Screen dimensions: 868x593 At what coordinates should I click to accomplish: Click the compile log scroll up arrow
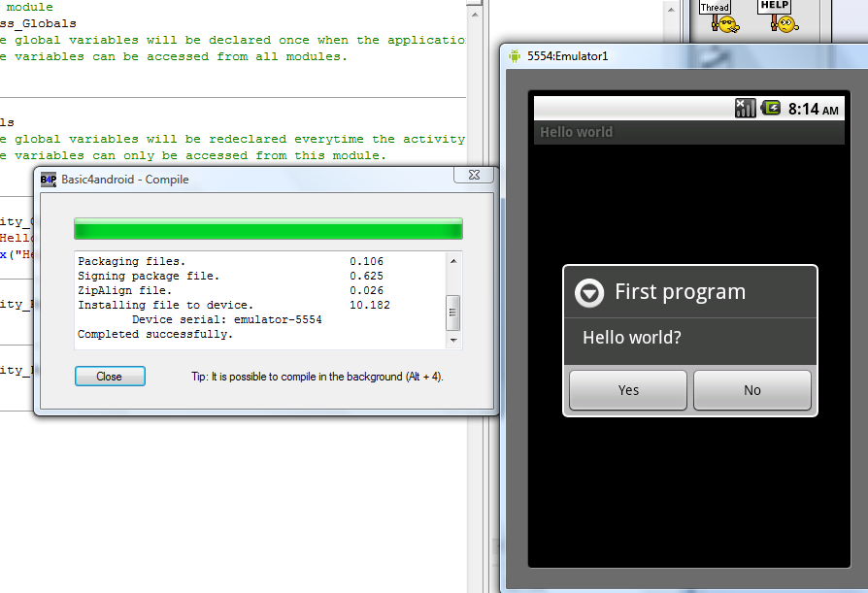(x=453, y=260)
